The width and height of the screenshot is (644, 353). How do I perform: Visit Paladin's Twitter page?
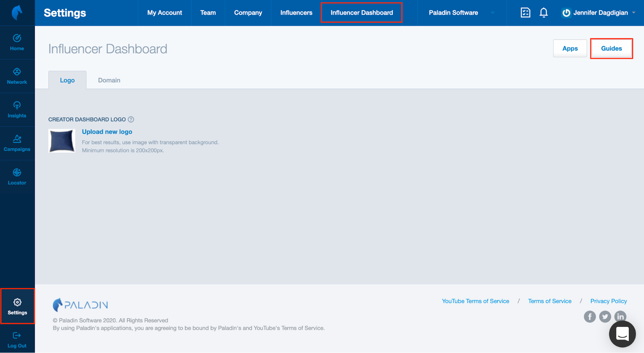[x=605, y=317]
